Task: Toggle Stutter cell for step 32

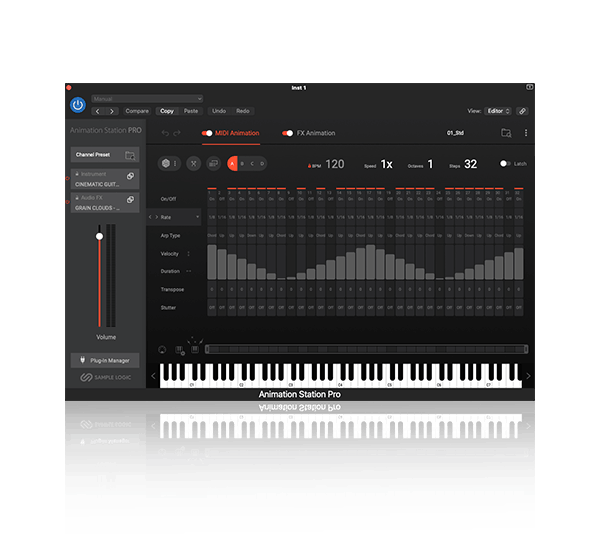Action: [x=518, y=308]
